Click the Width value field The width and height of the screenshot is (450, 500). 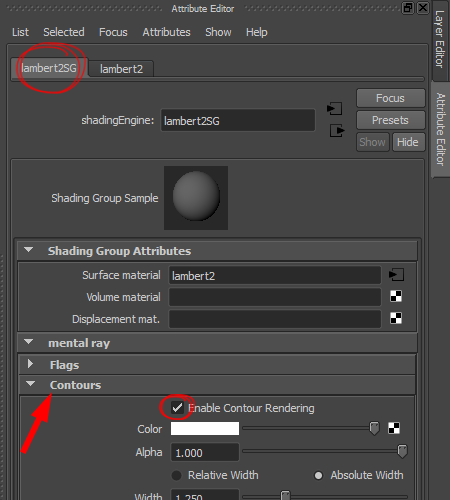[x=205, y=495]
